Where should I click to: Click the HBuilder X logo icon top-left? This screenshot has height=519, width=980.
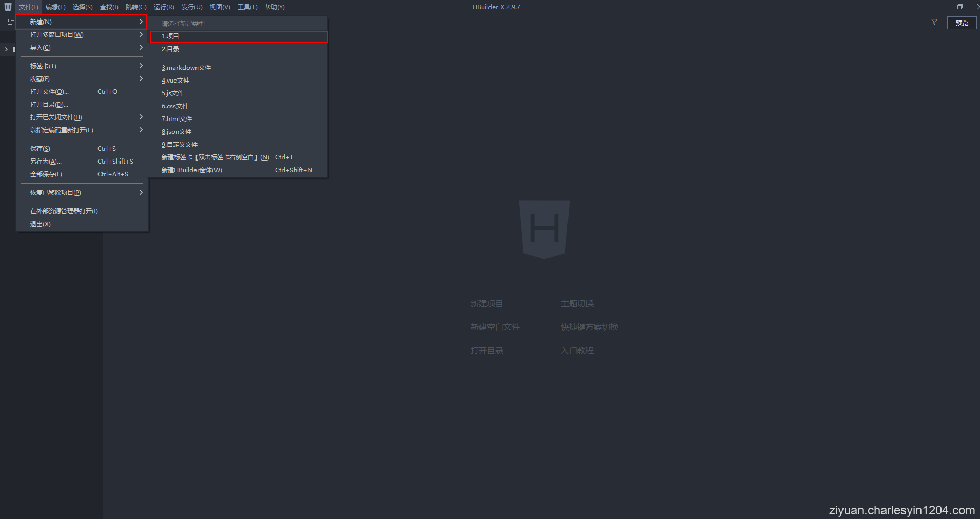(8, 7)
